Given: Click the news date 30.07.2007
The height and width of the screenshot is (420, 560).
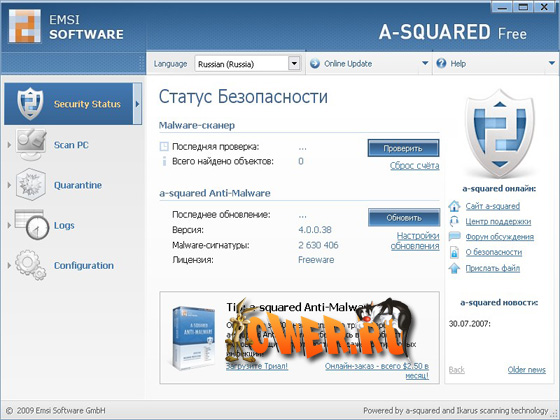Looking at the screenshot, I should 470,324.
